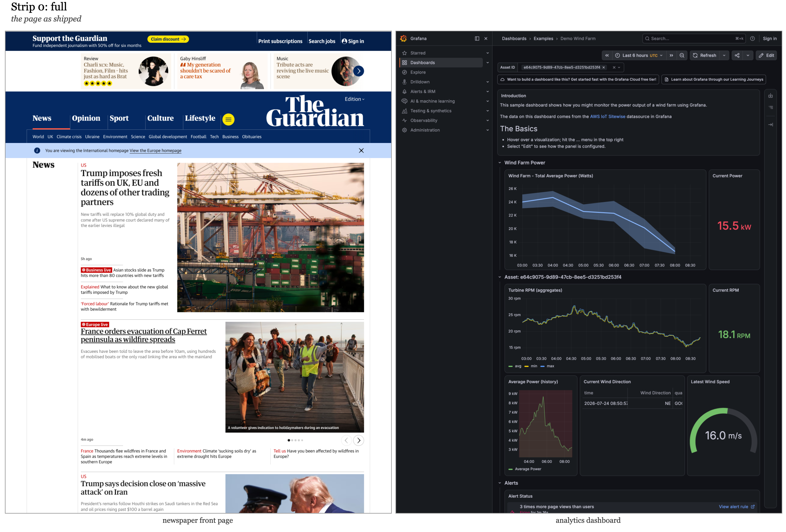Click the Wind Direction column header
Viewport: 786px width, 532px height.
tap(655, 393)
